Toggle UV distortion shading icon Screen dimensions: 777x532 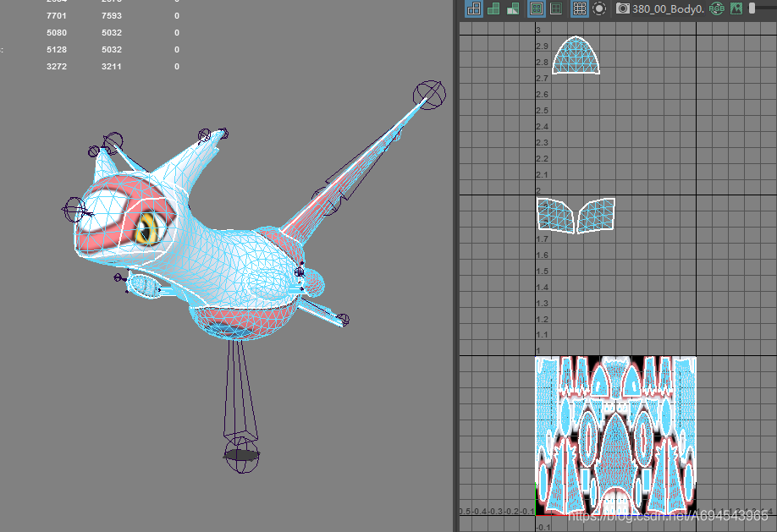point(513,8)
